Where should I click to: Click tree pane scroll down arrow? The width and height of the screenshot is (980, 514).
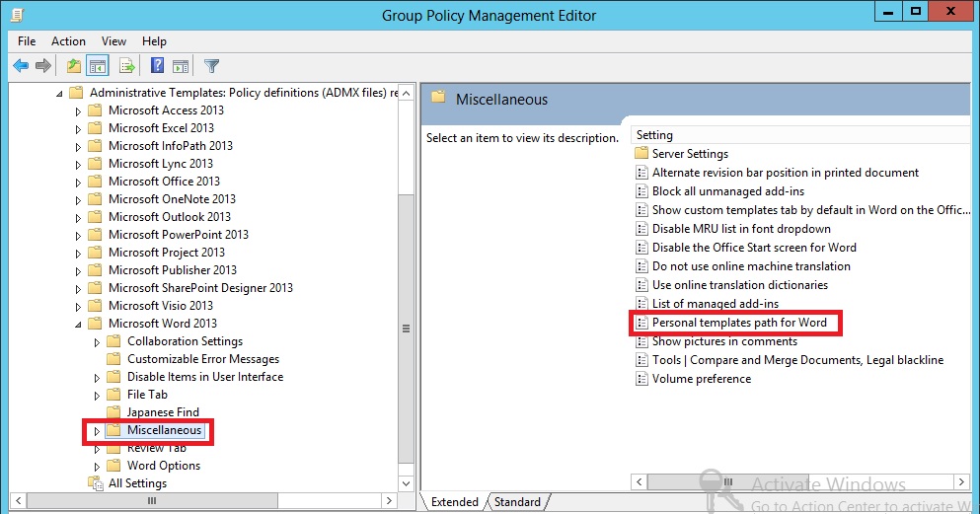click(x=407, y=483)
